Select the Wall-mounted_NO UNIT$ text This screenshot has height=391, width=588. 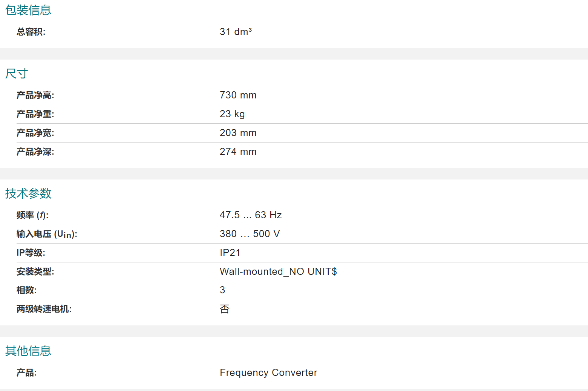[279, 271]
